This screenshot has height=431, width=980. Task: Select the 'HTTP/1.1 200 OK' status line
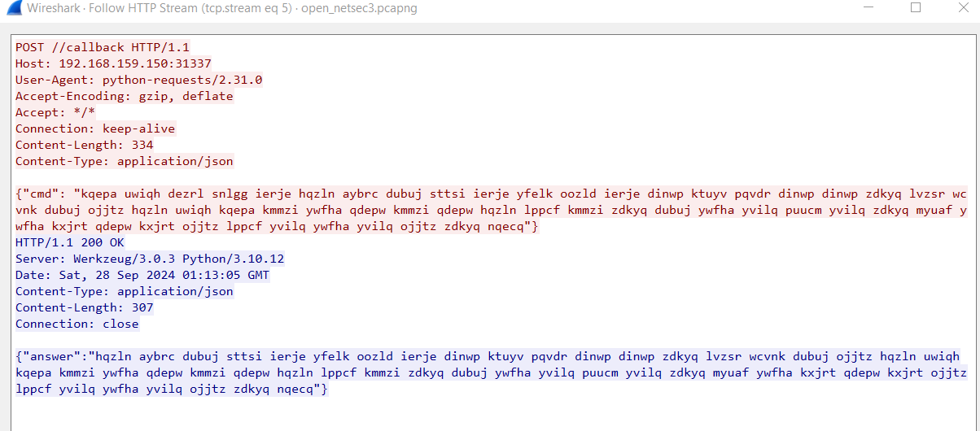70,242
